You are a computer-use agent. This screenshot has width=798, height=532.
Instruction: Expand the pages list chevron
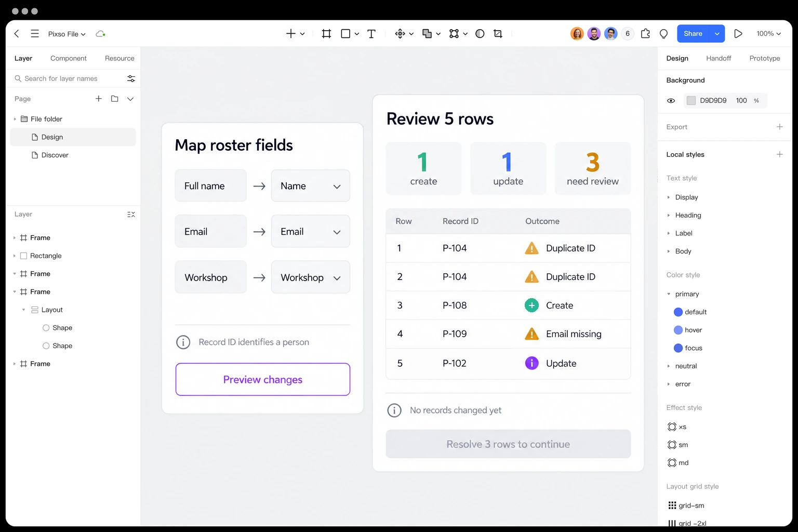[130, 99]
